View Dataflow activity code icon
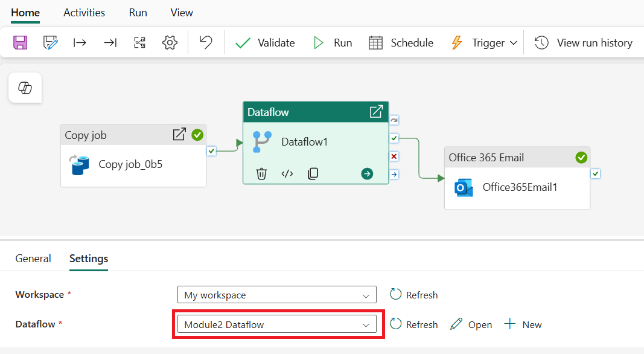 click(x=287, y=174)
